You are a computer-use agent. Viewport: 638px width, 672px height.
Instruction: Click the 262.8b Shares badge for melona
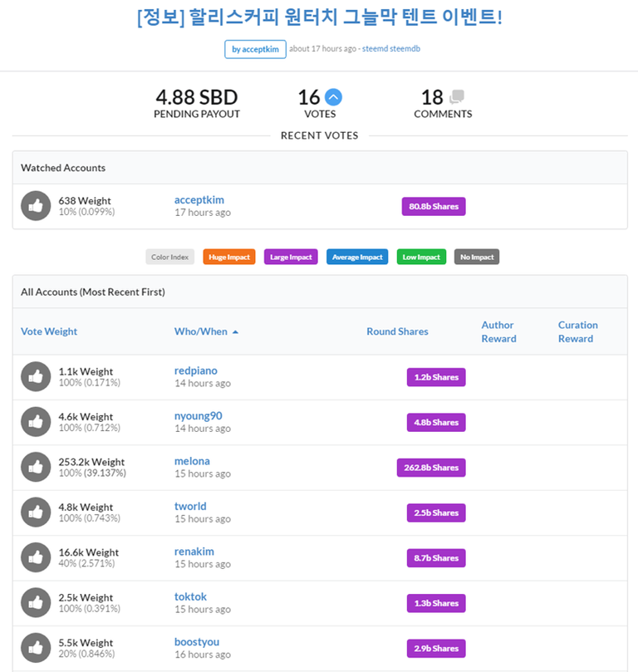pos(431,468)
